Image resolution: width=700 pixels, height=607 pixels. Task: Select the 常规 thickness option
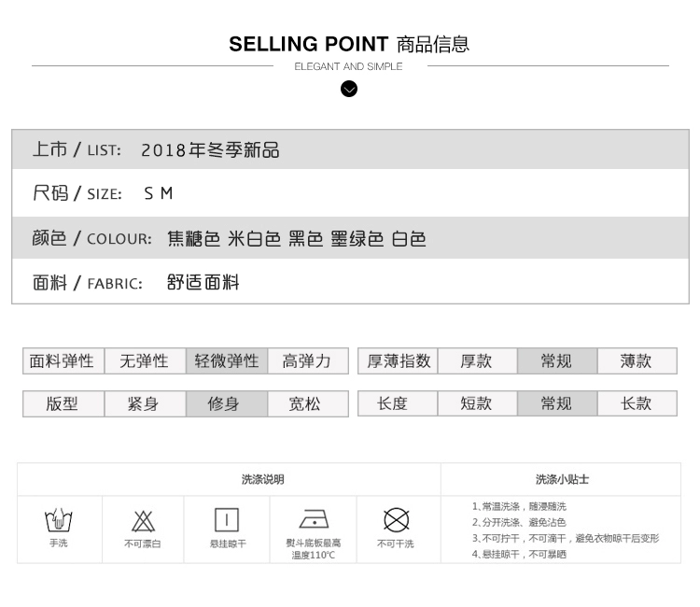point(556,360)
